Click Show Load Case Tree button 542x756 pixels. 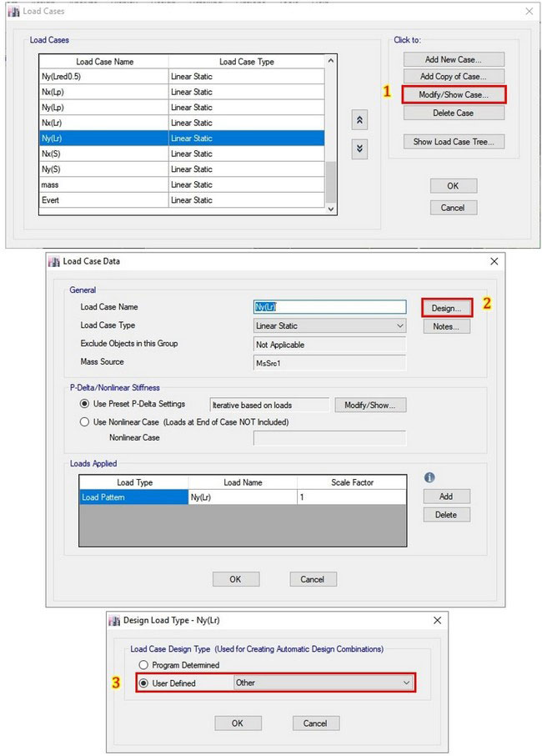453,142
